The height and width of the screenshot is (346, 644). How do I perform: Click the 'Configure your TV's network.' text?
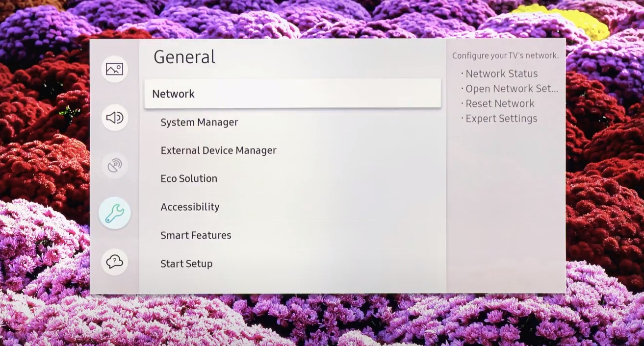tap(505, 56)
